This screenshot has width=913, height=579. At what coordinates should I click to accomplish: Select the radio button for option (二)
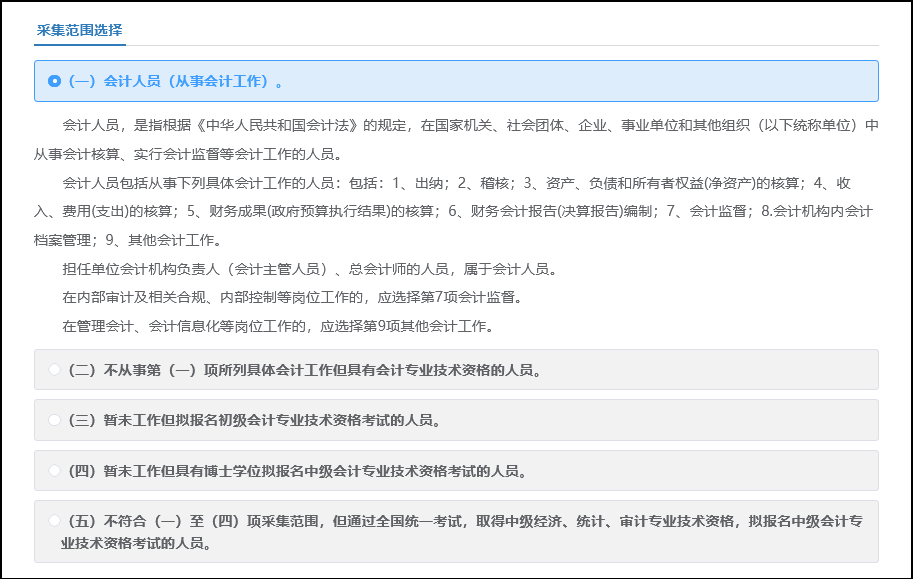tap(55, 369)
